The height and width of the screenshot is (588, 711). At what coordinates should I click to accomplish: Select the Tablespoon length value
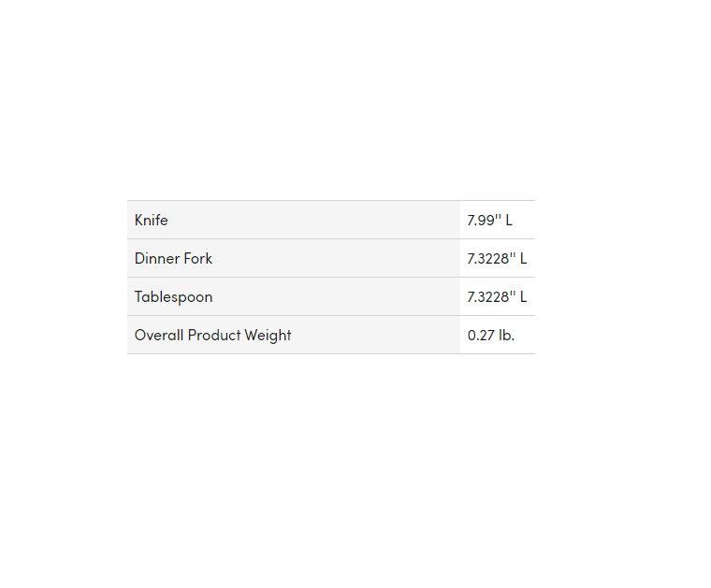point(497,297)
